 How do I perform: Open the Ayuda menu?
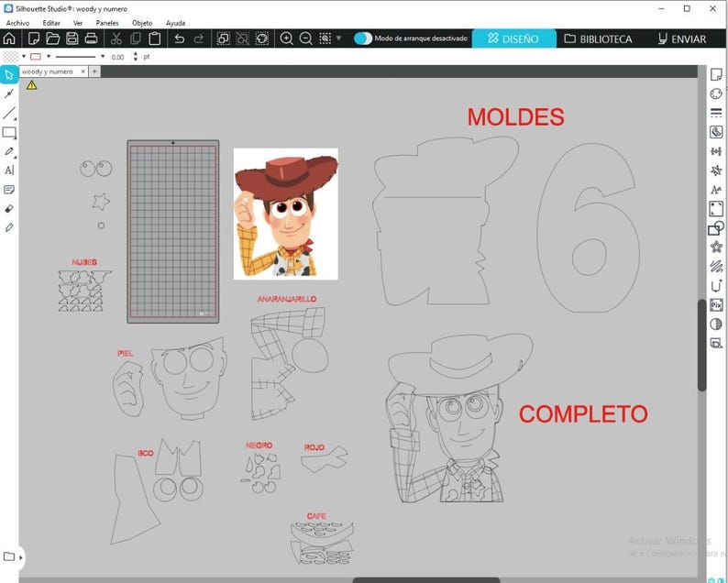[175, 23]
